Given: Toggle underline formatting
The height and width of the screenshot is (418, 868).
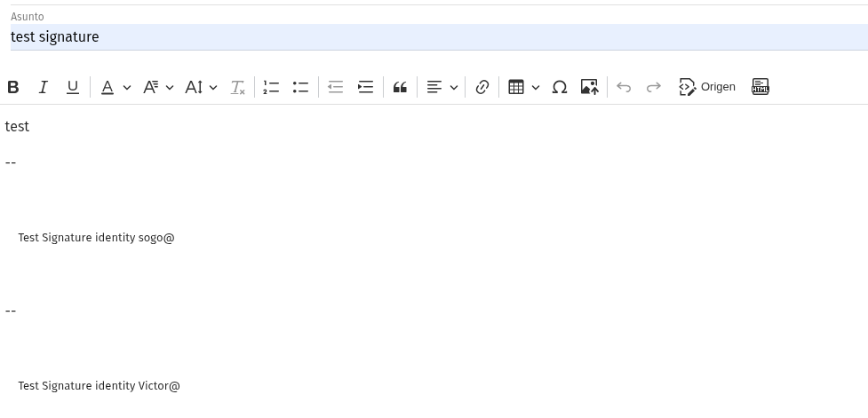Looking at the screenshot, I should pos(73,87).
